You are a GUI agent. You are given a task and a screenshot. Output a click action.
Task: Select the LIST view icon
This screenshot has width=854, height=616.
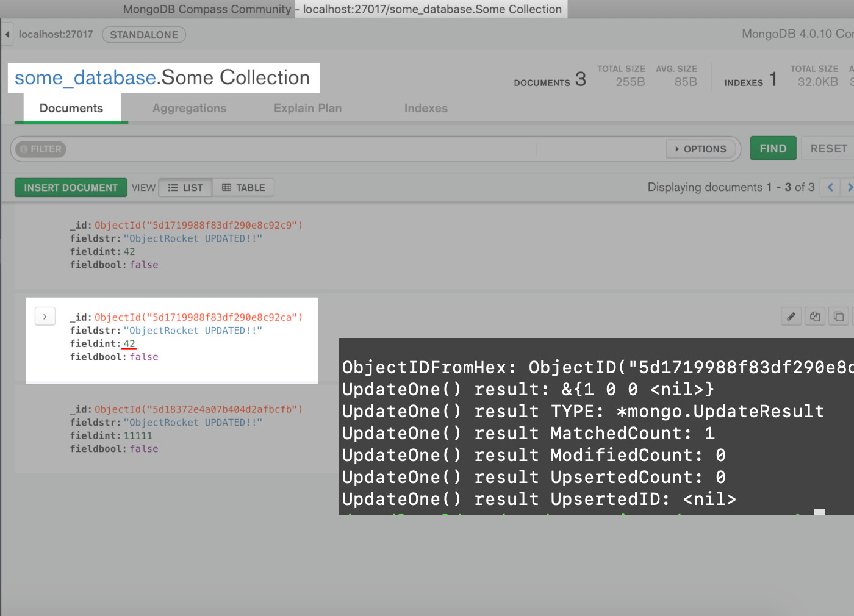185,187
